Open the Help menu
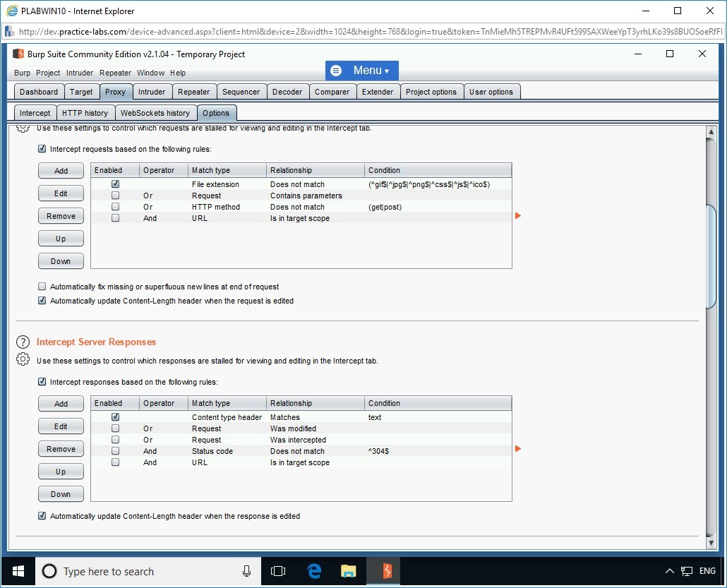Image resolution: width=727 pixels, height=588 pixels. tap(178, 73)
